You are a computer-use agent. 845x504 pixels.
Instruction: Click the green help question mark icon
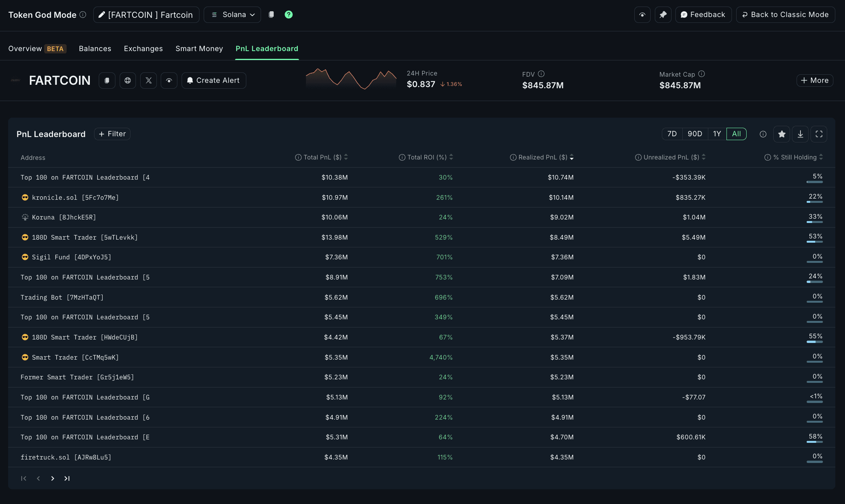point(289,15)
